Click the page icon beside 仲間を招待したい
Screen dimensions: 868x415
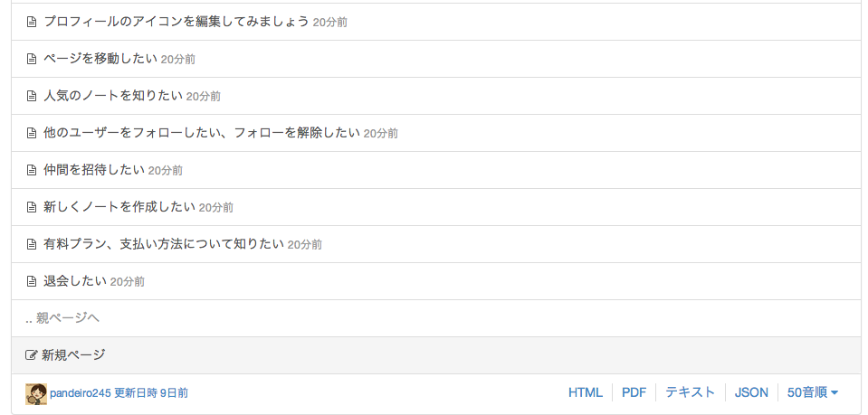tap(32, 170)
